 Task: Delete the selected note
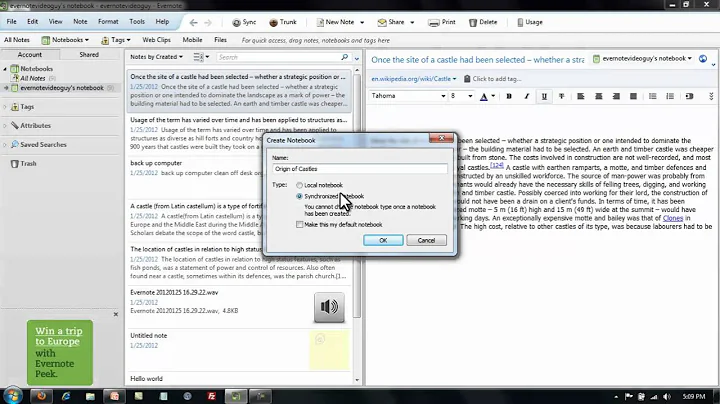point(483,22)
